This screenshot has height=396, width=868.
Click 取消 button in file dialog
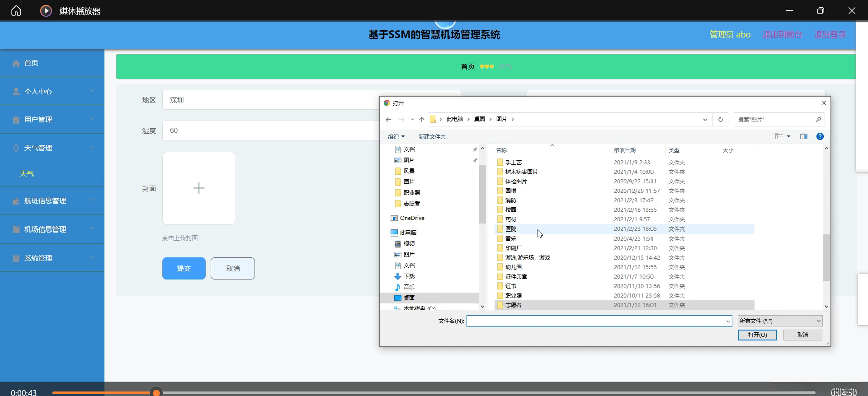tap(803, 335)
